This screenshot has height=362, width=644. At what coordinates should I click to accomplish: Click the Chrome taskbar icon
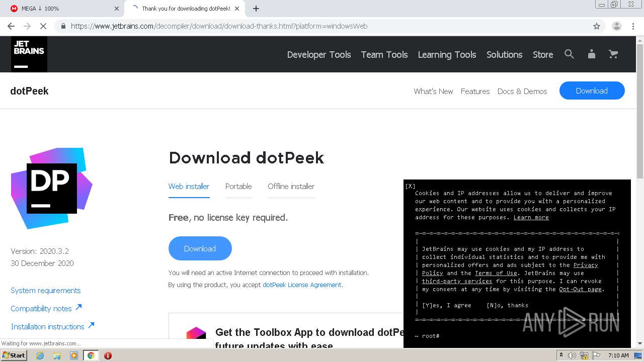91,355
